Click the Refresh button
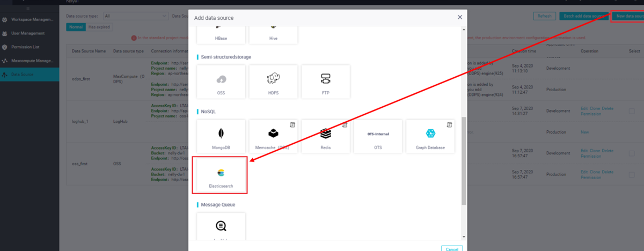Viewport: 644px width, 251px height. pyautogui.click(x=545, y=16)
